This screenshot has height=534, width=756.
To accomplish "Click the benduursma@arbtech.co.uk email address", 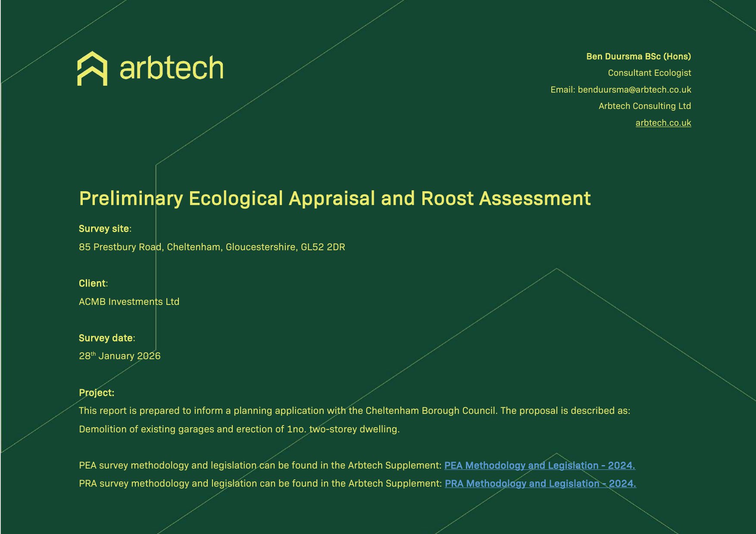I will point(634,90).
